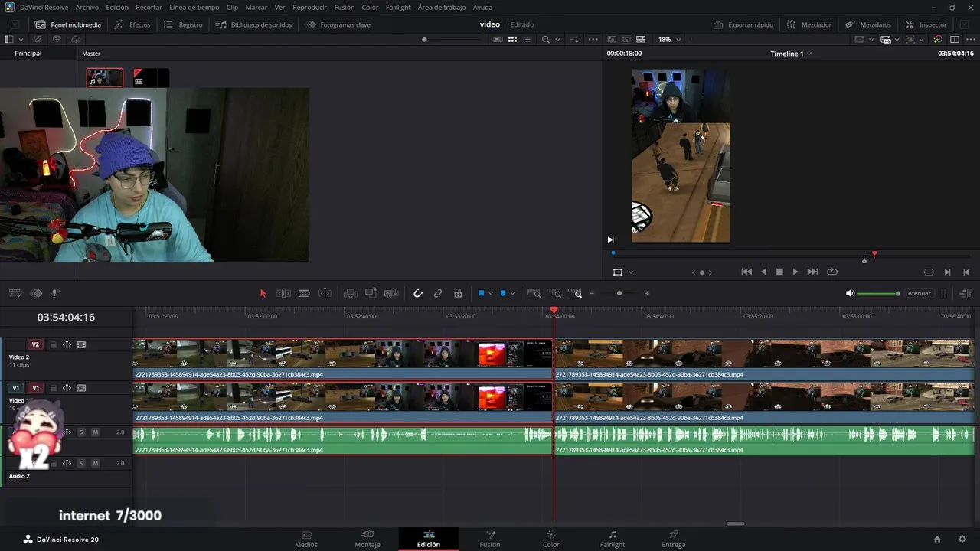The width and height of the screenshot is (980, 551).
Task: Activate the Trim edit mode tool
Action: [283, 293]
